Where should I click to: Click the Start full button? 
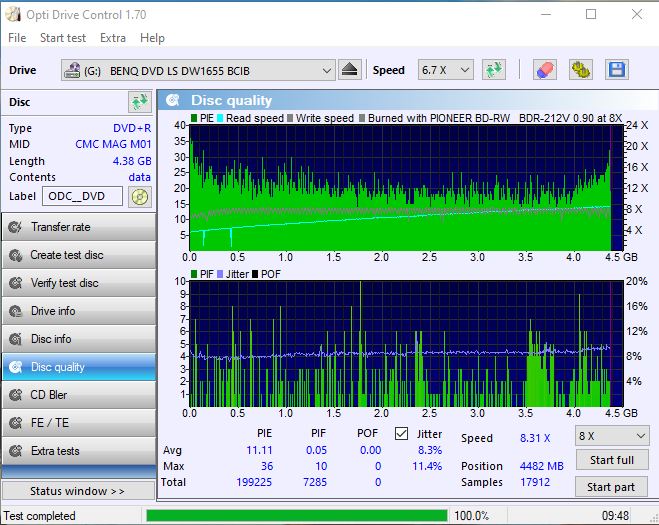click(611, 460)
